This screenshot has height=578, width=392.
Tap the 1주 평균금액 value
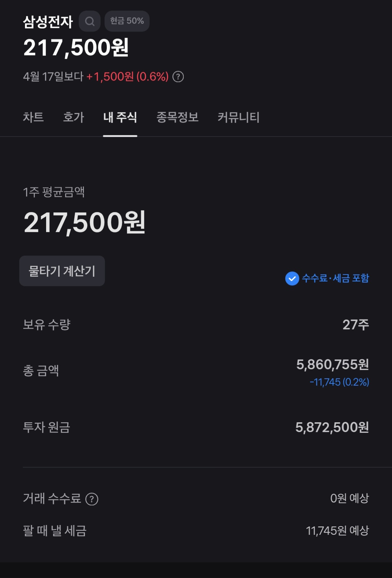coord(85,222)
